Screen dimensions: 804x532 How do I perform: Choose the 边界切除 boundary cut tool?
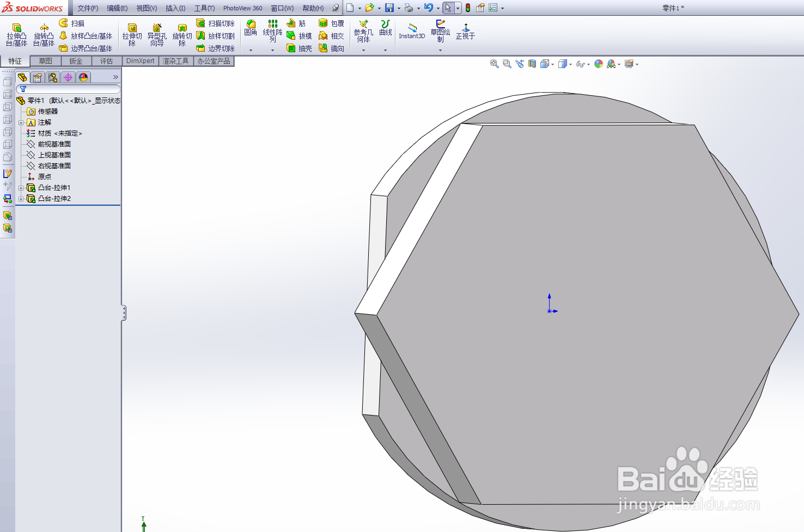215,48
